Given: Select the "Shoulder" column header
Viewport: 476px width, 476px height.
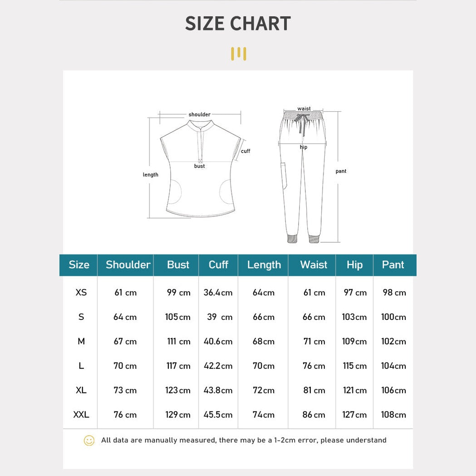Looking at the screenshot, I should [x=128, y=265].
